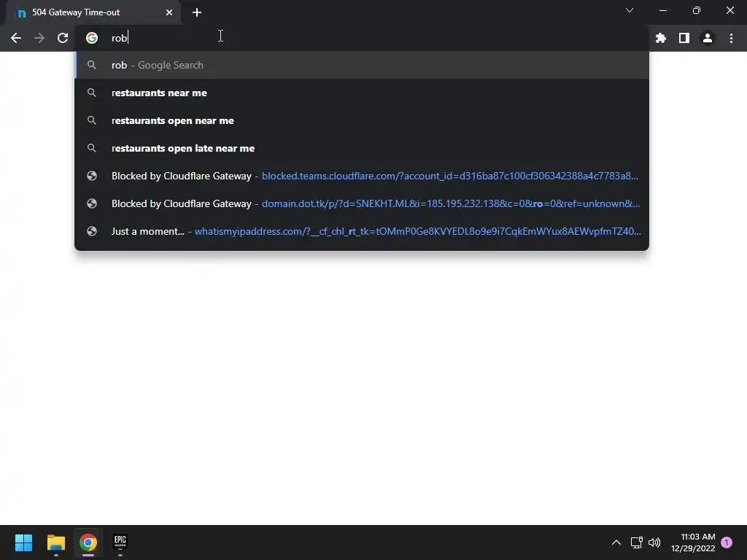Show hidden system tray icons

pyautogui.click(x=616, y=542)
